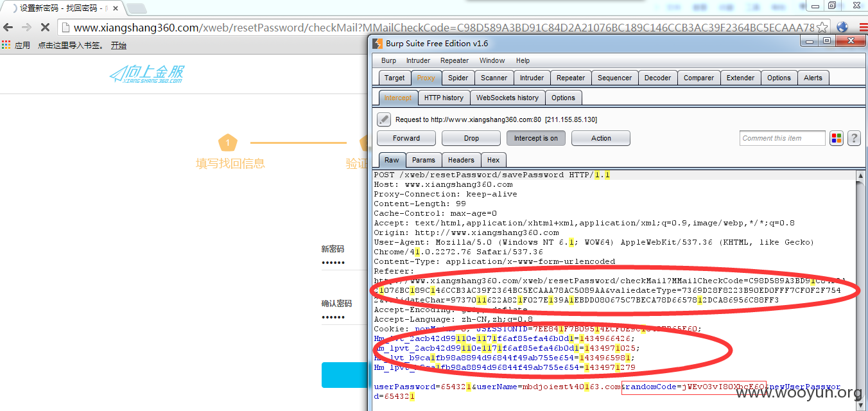Click the Forward button
Screen dimensions: 868x411
406,138
